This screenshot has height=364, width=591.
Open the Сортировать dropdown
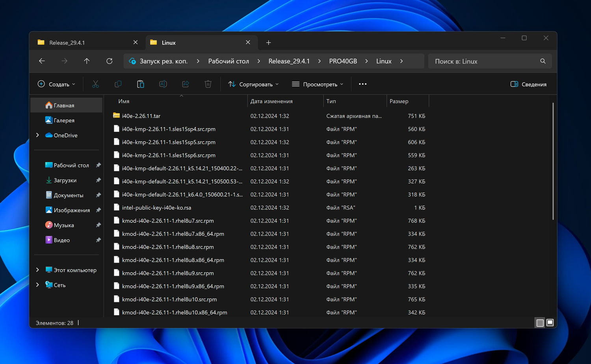(x=253, y=84)
